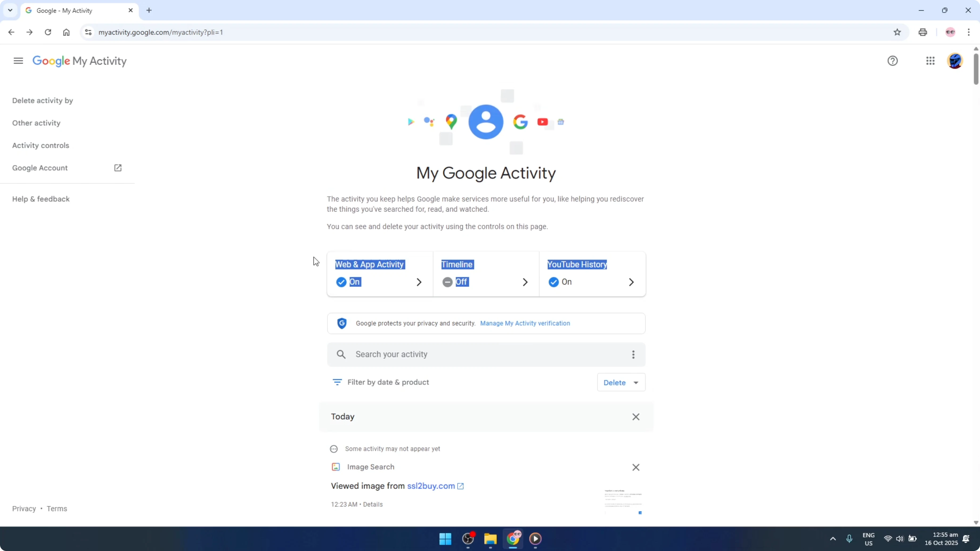980x551 pixels.
Task: Click the print icon in the toolbar
Action: pyautogui.click(x=922, y=32)
